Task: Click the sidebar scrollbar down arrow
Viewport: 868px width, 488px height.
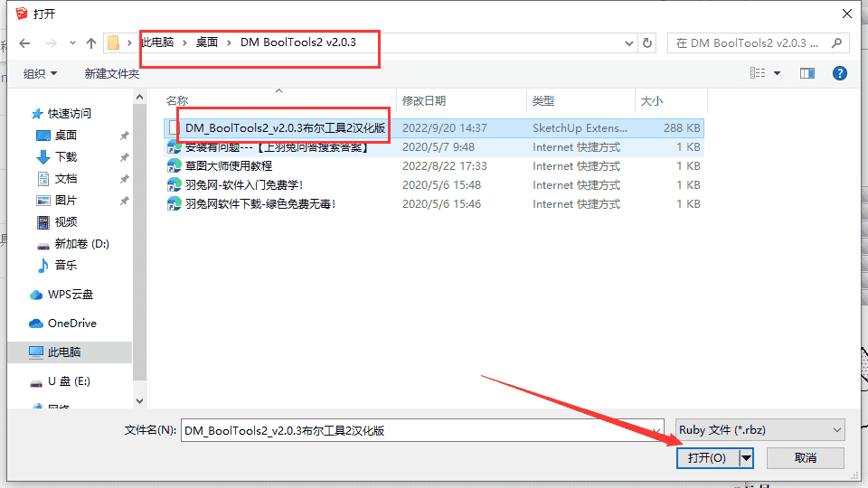Action: click(x=139, y=401)
